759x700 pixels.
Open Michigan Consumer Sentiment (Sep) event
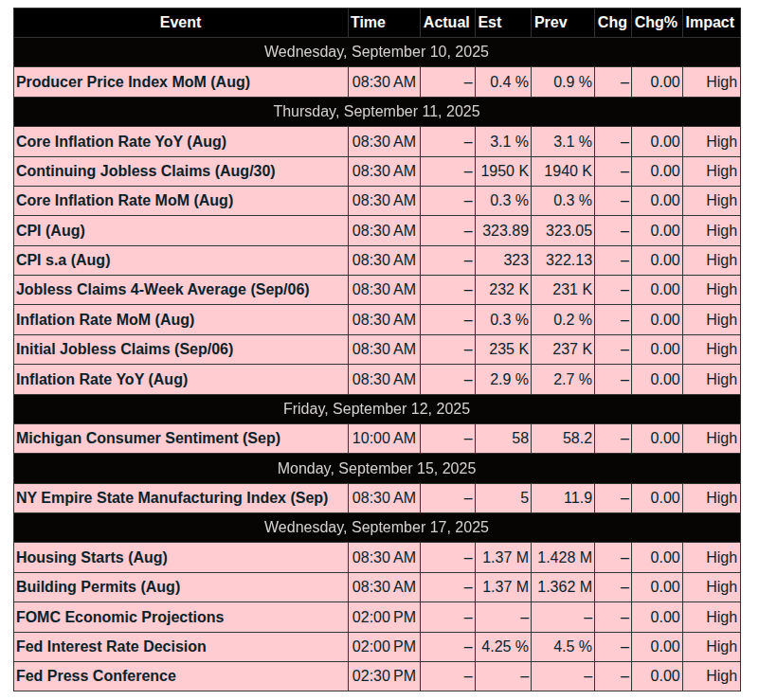pos(149,438)
